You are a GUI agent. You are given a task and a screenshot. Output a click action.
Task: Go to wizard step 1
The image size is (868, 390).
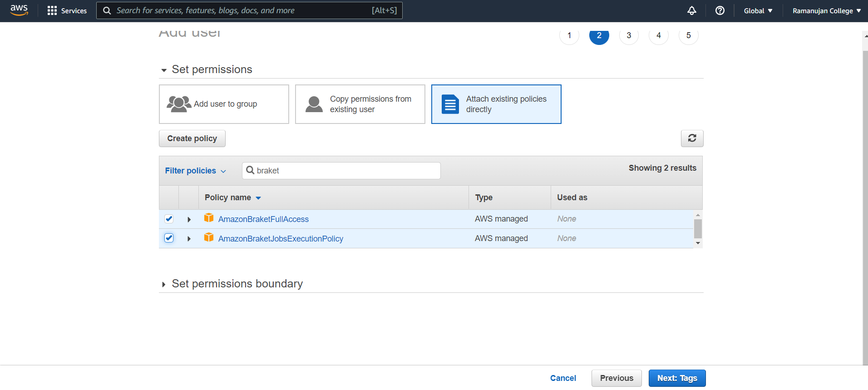pos(569,35)
